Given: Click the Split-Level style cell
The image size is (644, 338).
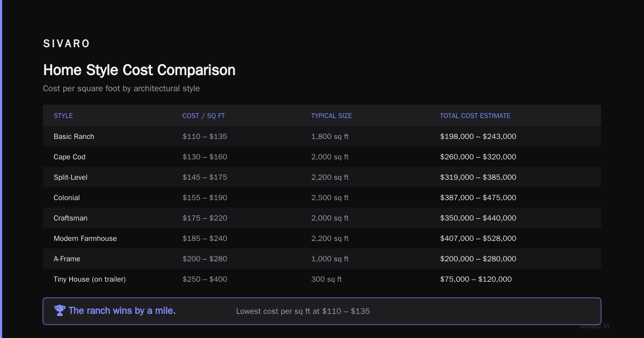Looking at the screenshot, I should [x=70, y=177].
